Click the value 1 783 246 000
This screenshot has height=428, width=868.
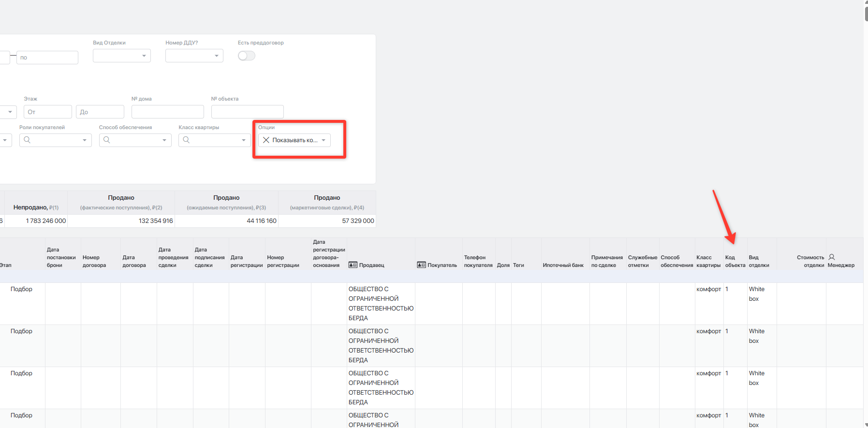pos(45,221)
